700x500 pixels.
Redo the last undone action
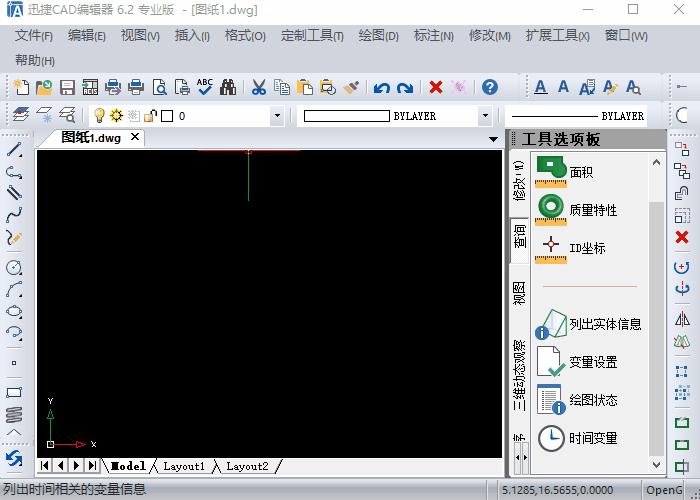tap(404, 88)
